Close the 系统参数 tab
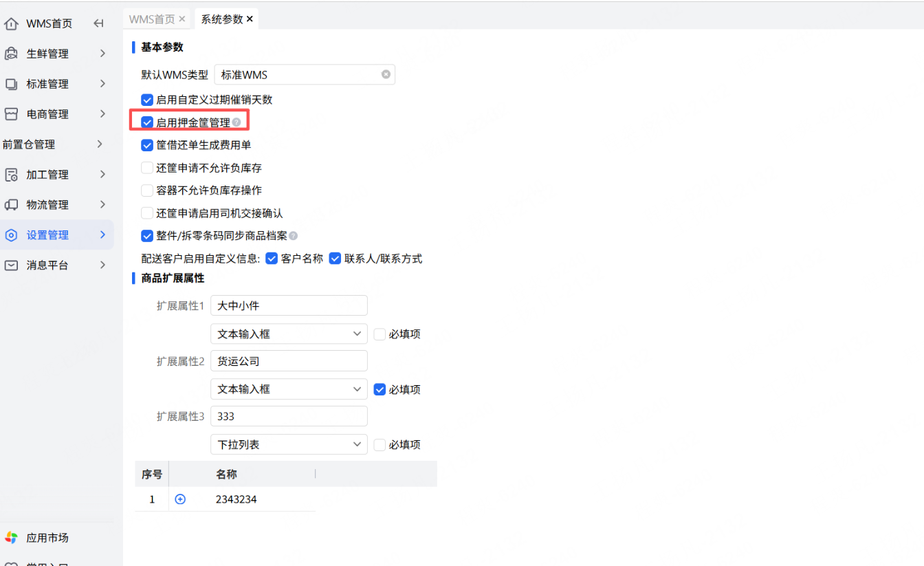 point(250,19)
